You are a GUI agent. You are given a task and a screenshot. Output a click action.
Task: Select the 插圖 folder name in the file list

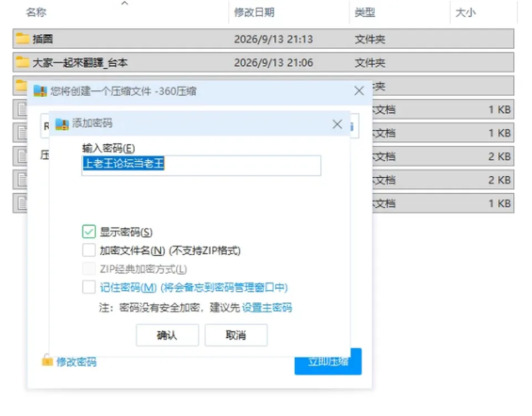43,39
